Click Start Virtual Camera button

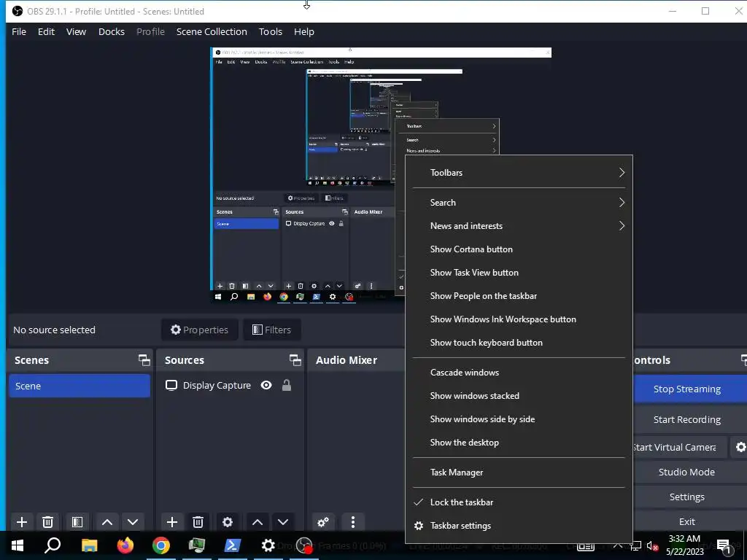coord(680,447)
